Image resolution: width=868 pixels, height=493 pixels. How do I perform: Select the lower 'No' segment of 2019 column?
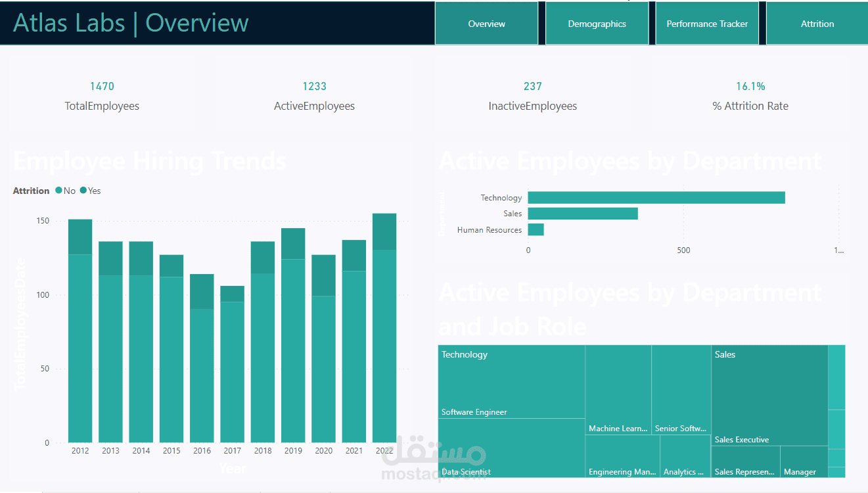click(293, 350)
